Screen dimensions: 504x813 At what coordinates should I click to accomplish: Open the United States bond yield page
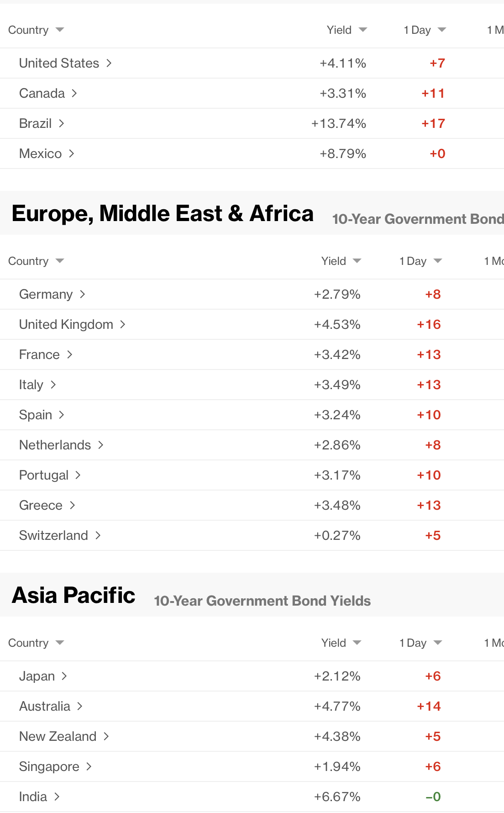59,63
